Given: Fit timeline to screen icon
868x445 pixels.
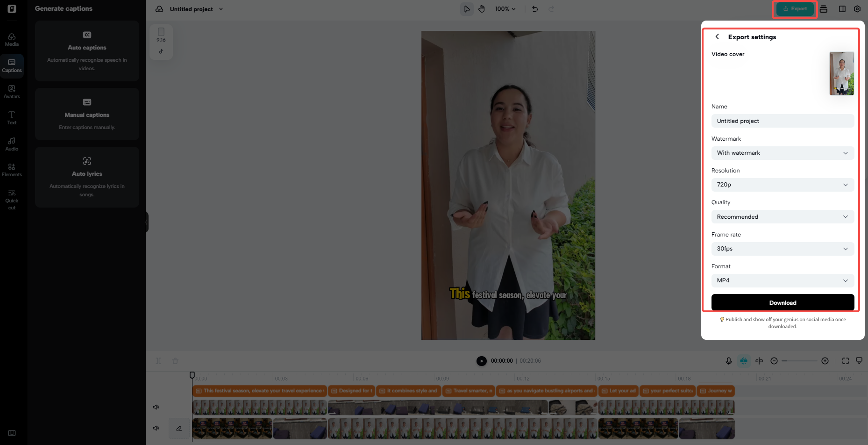Looking at the screenshot, I should tap(846, 361).
